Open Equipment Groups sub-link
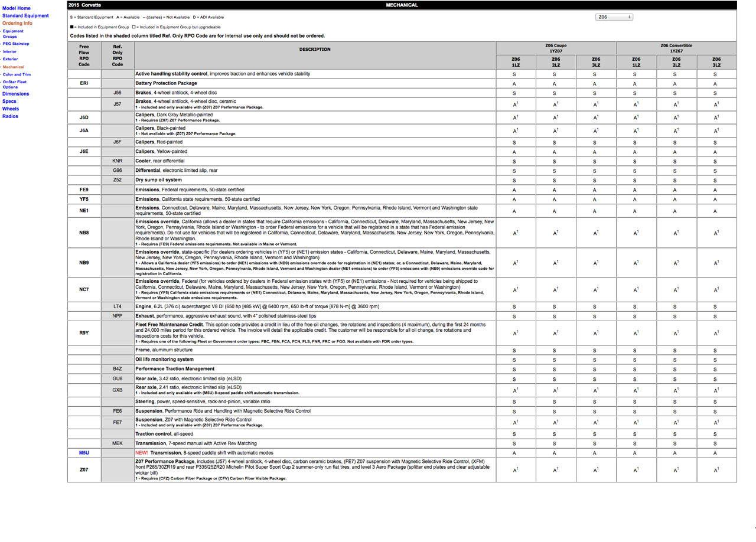This screenshot has width=756, height=542. (13, 34)
